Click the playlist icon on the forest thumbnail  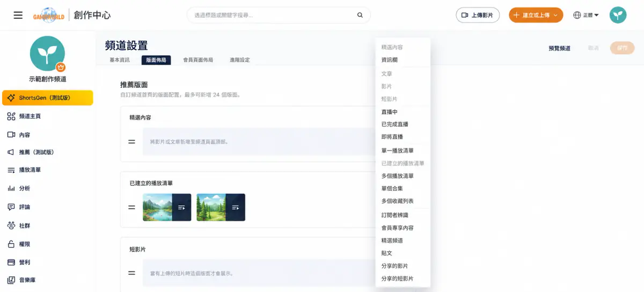point(235,207)
